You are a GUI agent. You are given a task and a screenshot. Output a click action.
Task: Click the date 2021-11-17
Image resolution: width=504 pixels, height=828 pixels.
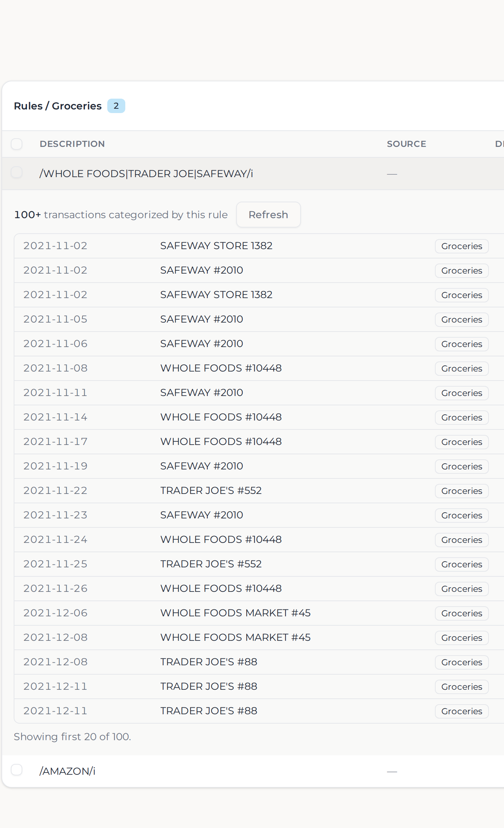[55, 441]
